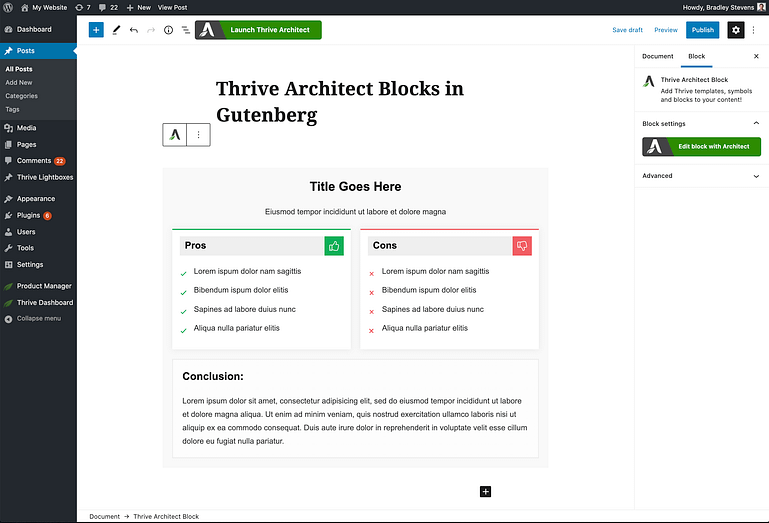Screen dimensions: 769x523
Task: Click the post title heading field
Action: 340,101
